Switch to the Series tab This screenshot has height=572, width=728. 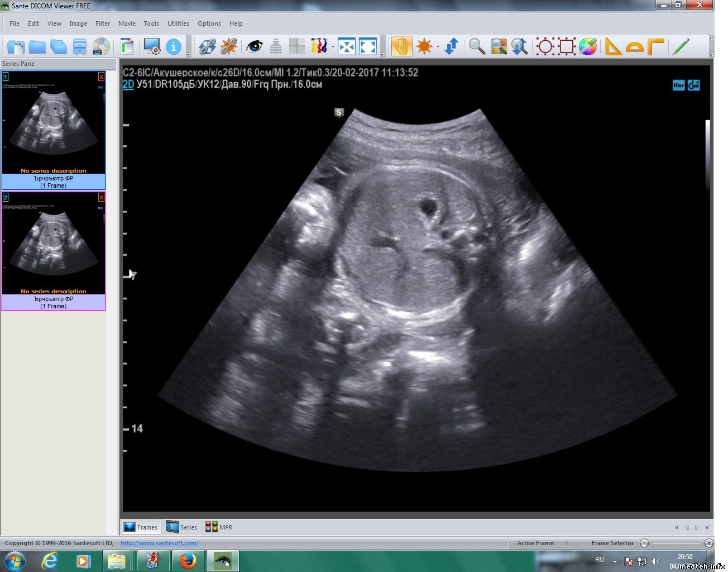tap(182, 527)
